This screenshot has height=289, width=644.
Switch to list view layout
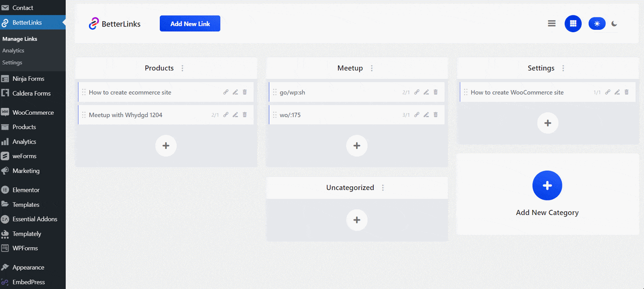[551, 24]
